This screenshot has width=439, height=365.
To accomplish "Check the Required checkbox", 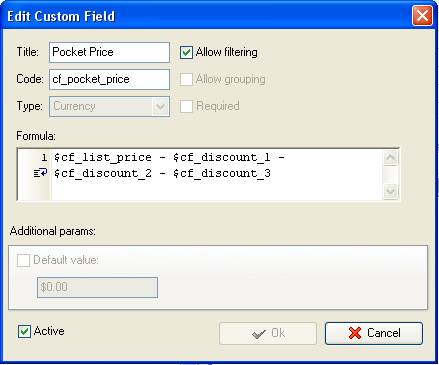I will 186,106.
